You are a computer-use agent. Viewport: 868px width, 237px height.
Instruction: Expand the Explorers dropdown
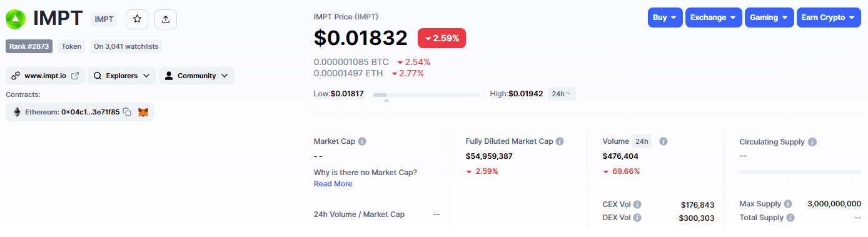pos(122,76)
